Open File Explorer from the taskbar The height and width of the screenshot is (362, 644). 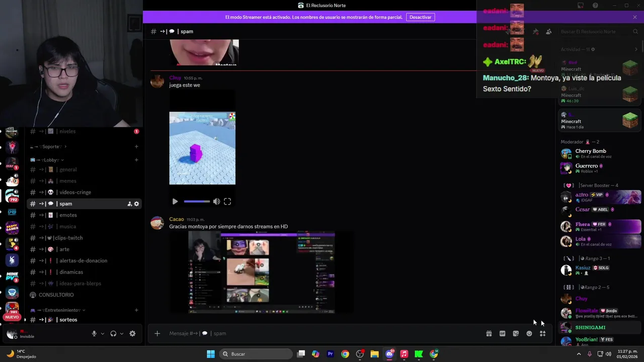click(x=374, y=354)
